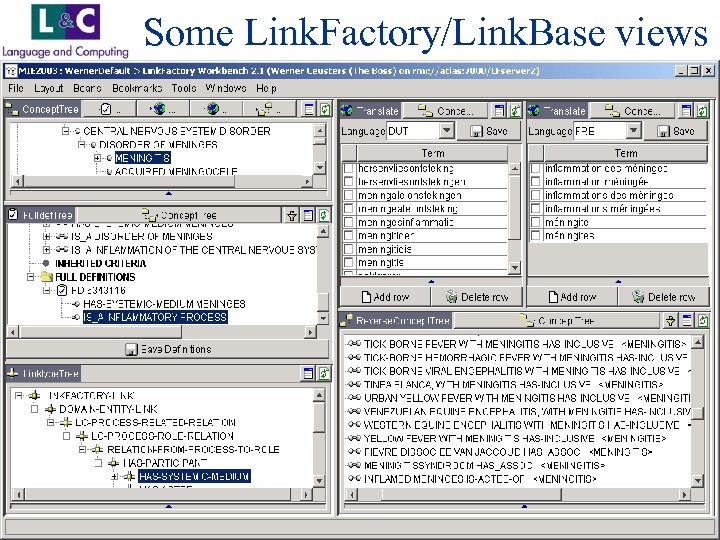This screenshot has height=540, width=720.
Task: Click Save button in French Translate panel
Action: click(675, 131)
